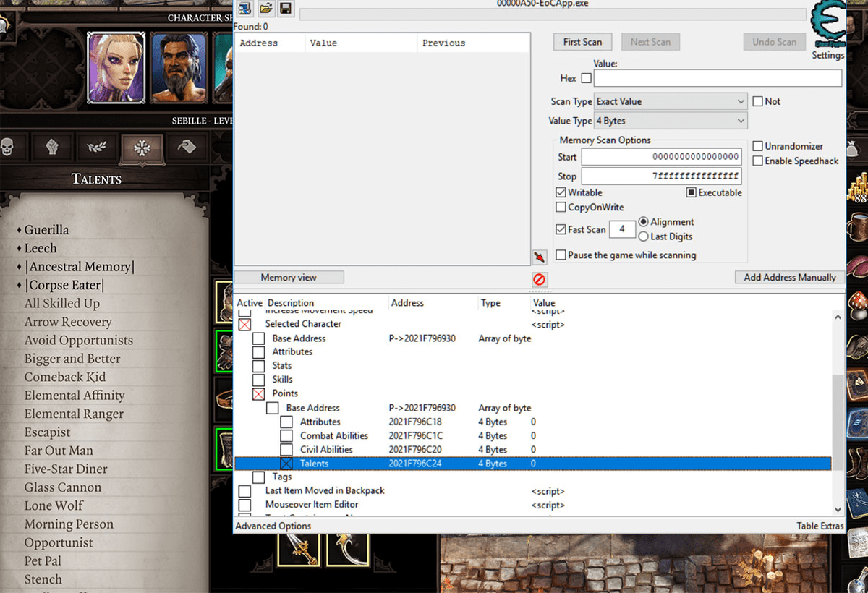The width and height of the screenshot is (868, 593).
Task: Click the open process icon
Action: pyautogui.click(x=244, y=9)
